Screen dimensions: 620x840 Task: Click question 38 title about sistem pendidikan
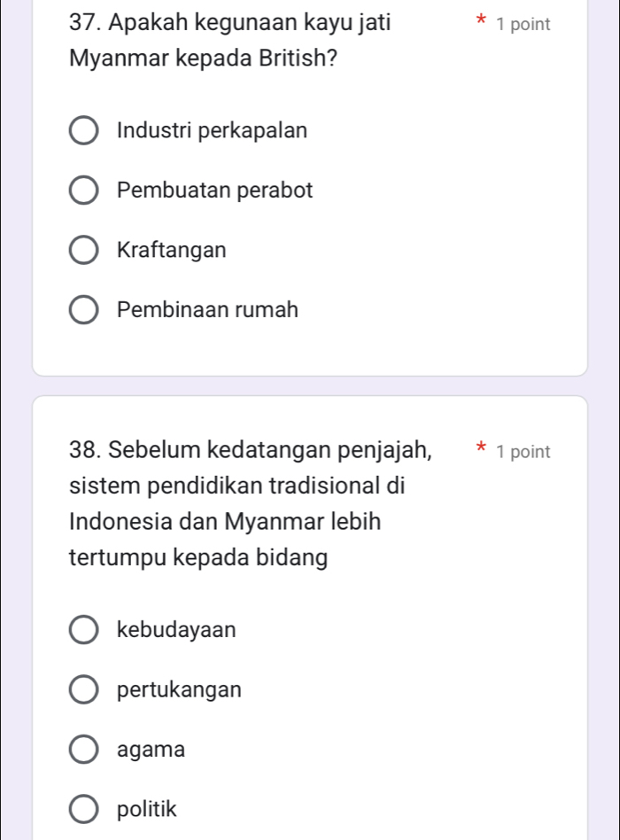[250, 505]
